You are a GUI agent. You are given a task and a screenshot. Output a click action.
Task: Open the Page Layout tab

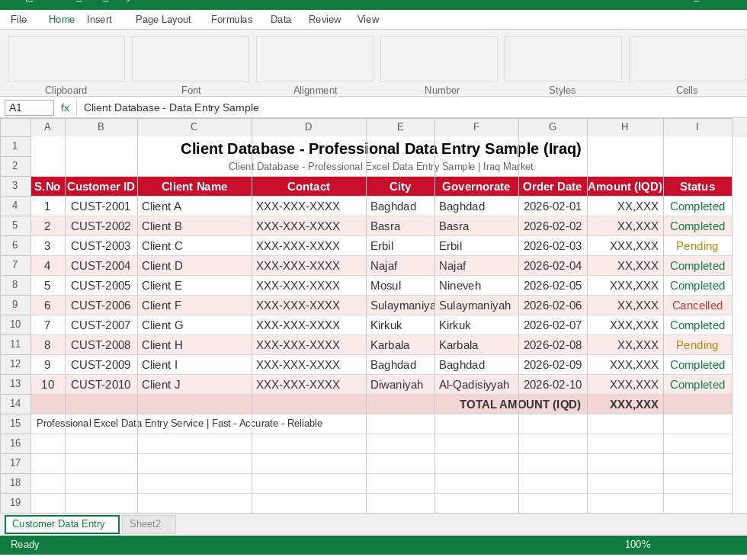(163, 20)
